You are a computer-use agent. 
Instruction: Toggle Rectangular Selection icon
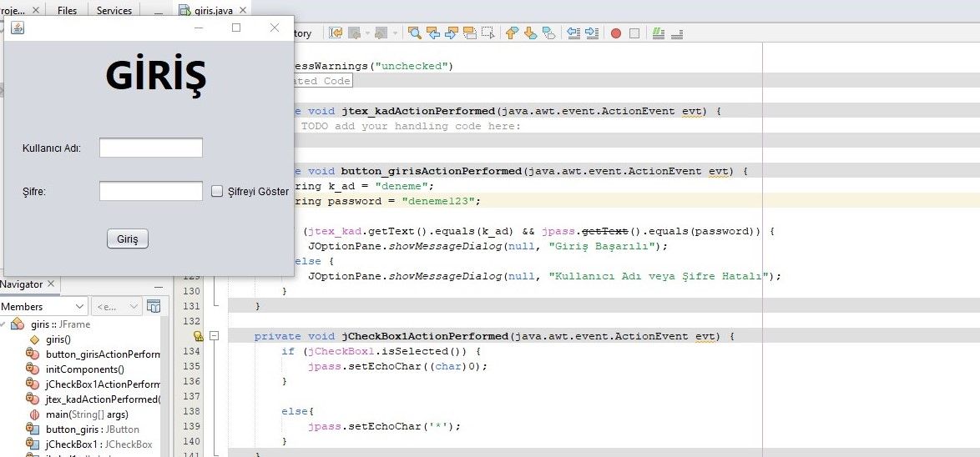488,33
